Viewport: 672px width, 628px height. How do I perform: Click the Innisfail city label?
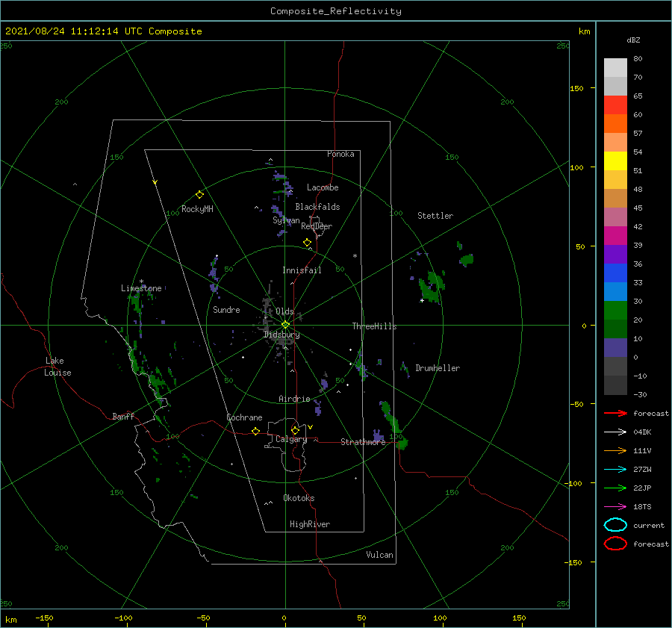(302, 270)
